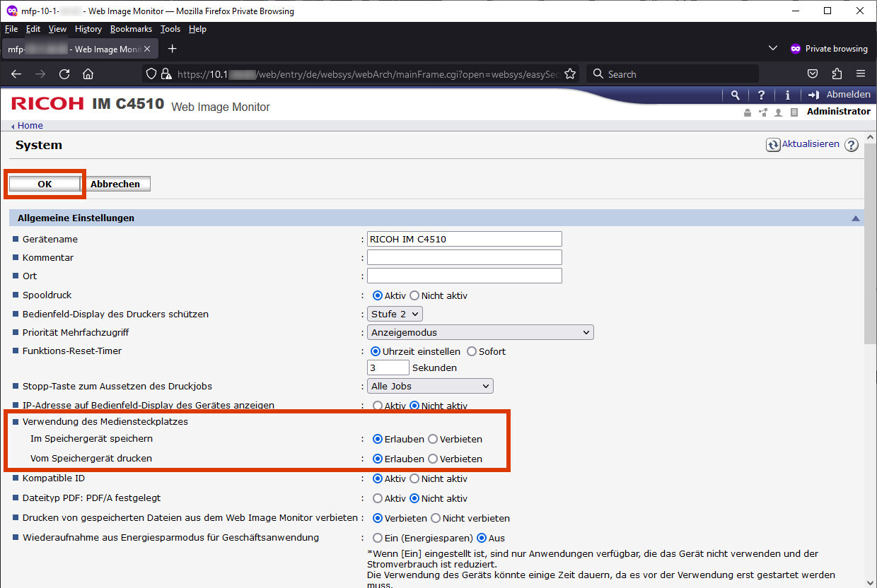877x588 pixels.
Task: Select Ein (Energiesparen) option
Action: click(x=378, y=538)
